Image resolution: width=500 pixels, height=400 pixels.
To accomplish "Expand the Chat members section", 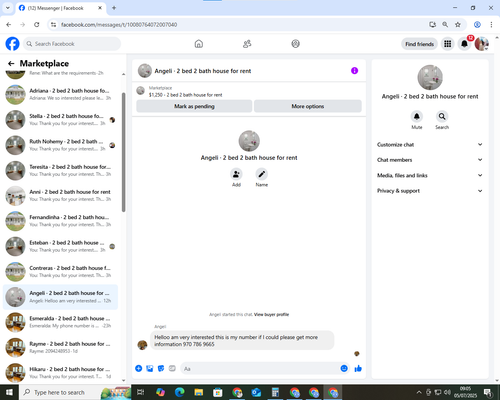I will click(x=430, y=160).
